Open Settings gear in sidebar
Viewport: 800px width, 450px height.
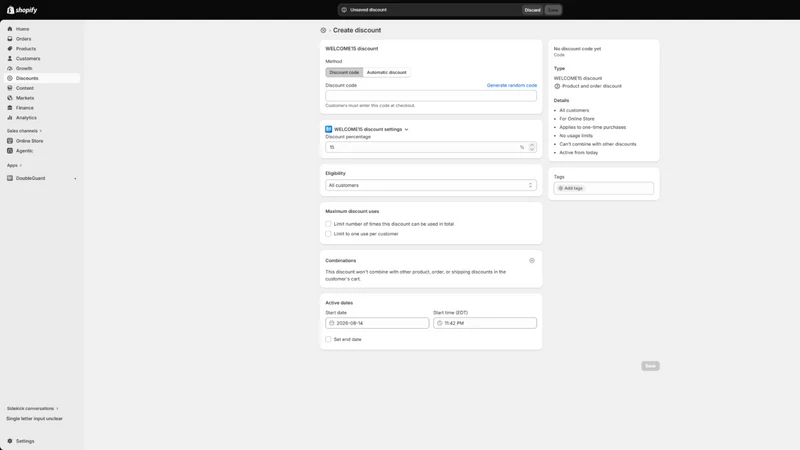[10, 441]
